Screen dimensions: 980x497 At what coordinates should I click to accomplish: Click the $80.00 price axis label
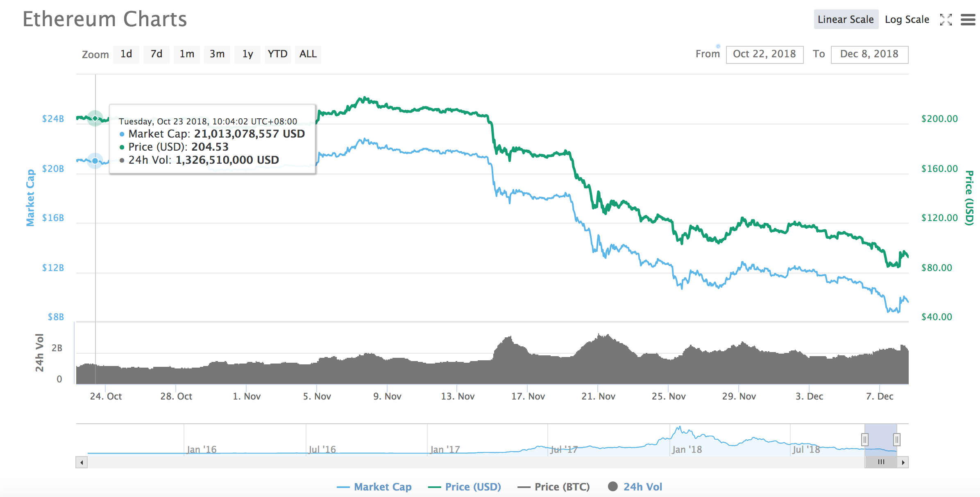coord(937,268)
